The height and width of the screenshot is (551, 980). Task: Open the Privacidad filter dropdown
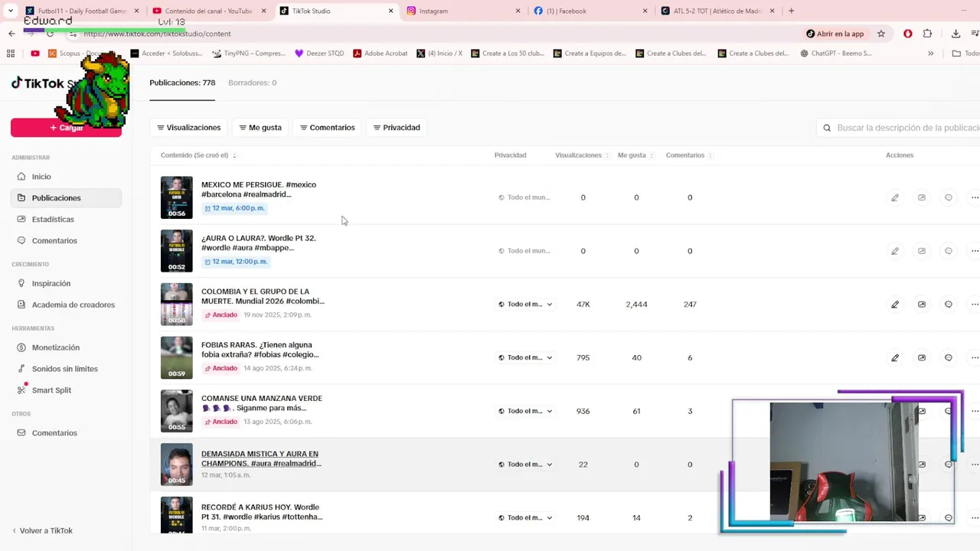396,128
